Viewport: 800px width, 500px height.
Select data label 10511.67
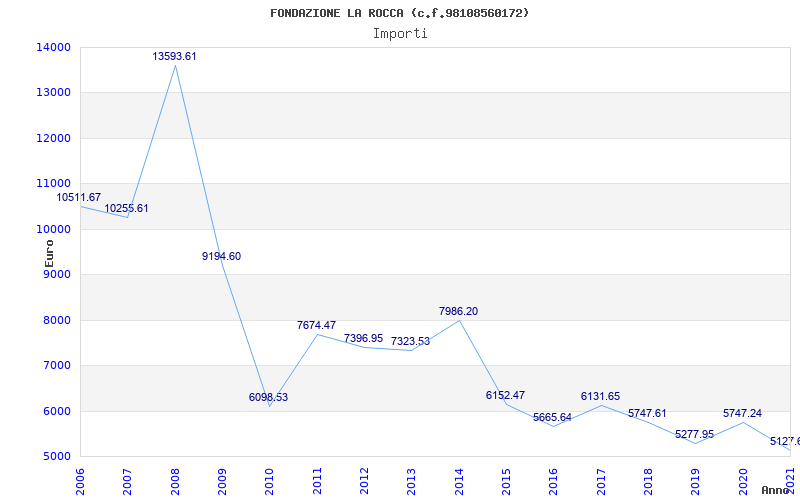point(79,197)
